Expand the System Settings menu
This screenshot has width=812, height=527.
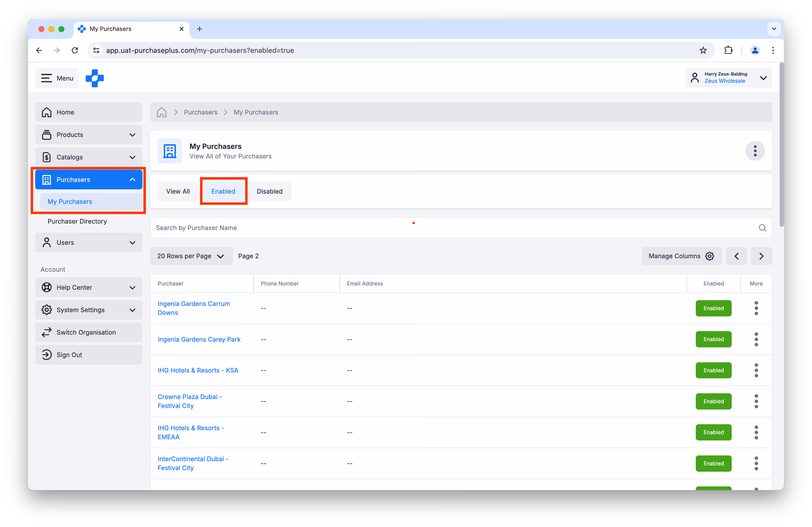coord(89,310)
